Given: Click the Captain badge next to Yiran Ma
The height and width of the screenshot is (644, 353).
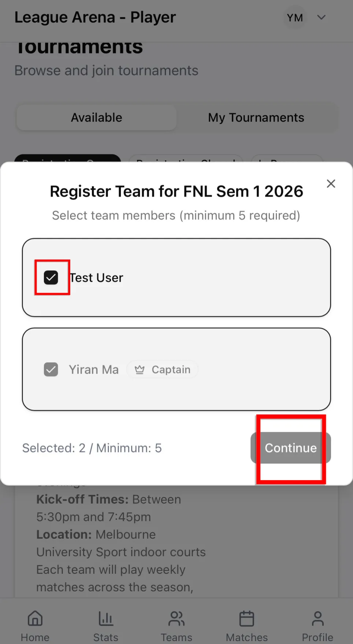Looking at the screenshot, I should pos(163,370).
